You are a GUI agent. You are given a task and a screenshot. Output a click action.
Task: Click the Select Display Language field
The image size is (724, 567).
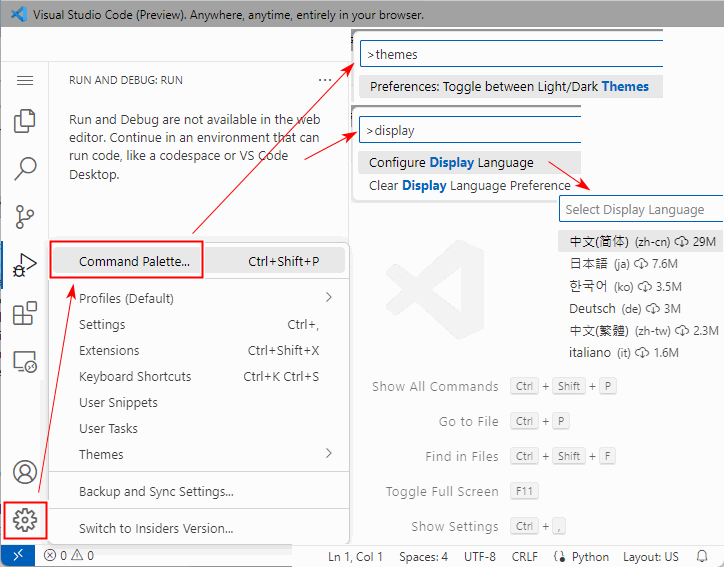[640, 209]
